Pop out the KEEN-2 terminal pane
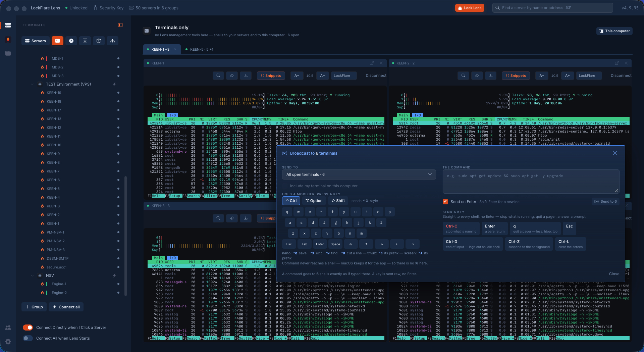Screen dimensions: 644x352 tap(616, 63)
